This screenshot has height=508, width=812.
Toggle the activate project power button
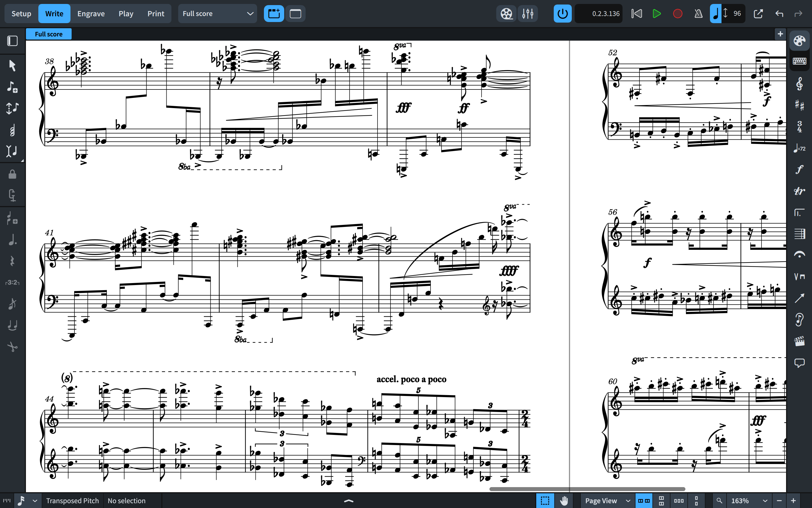563,14
